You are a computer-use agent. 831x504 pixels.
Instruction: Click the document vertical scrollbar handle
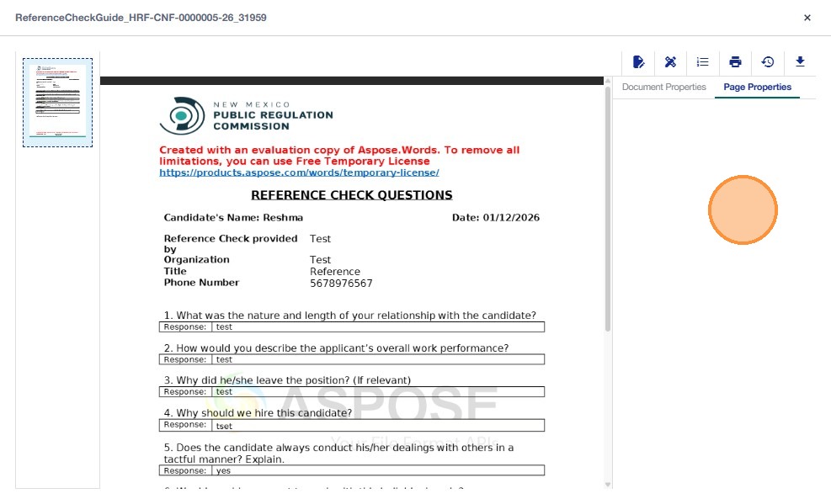pyautogui.click(x=607, y=210)
